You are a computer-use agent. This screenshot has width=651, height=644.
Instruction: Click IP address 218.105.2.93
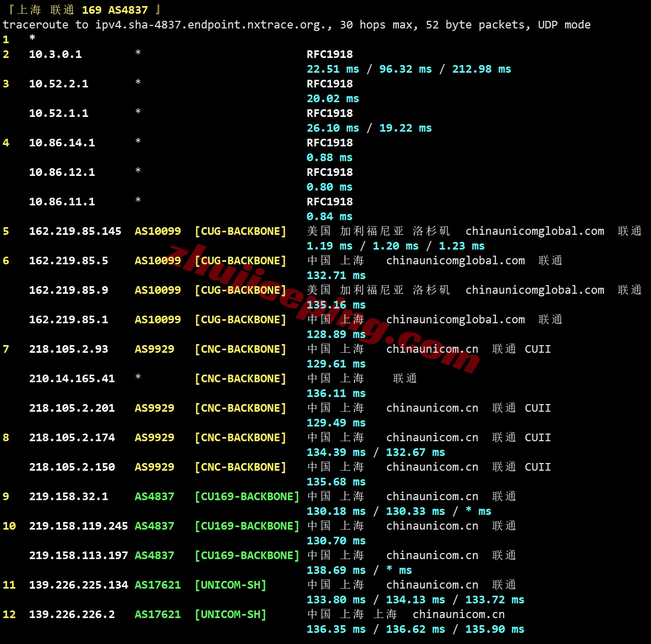pyautogui.click(x=69, y=349)
